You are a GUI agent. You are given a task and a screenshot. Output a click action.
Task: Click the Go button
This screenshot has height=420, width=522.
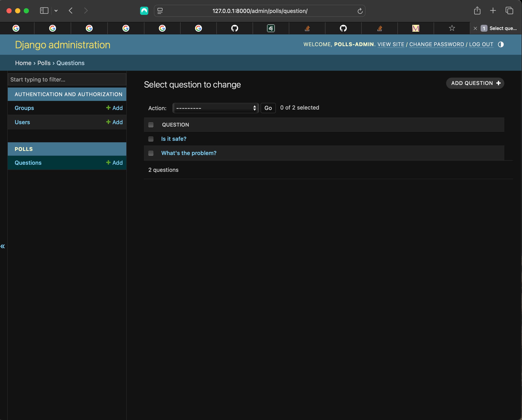point(268,108)
